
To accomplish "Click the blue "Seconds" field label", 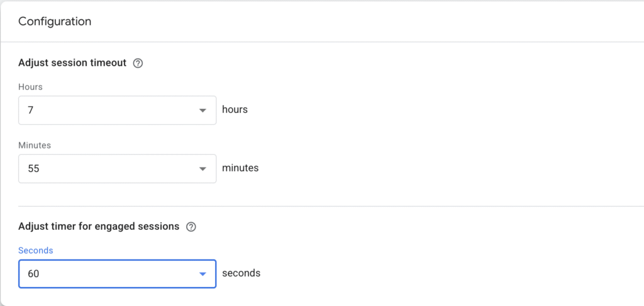I will (36, 251).
